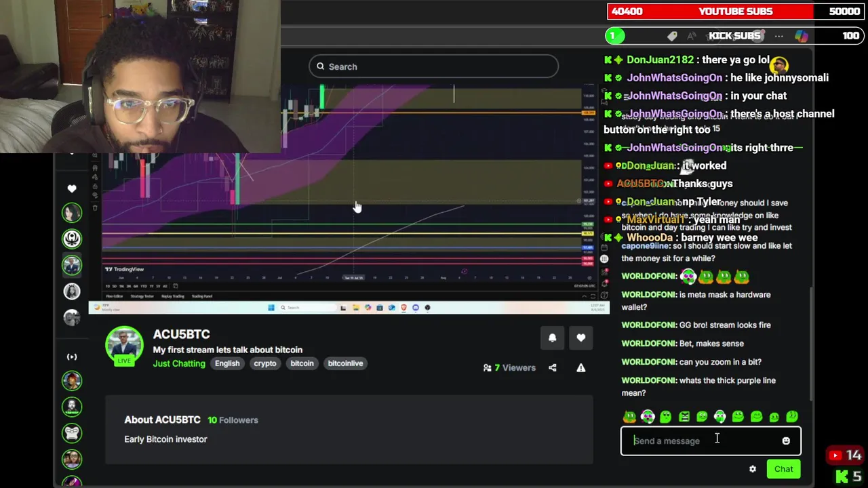Click the search magnifier icon in the search box
This screenshot has height=488, width=868.
(x=320, y=66)
